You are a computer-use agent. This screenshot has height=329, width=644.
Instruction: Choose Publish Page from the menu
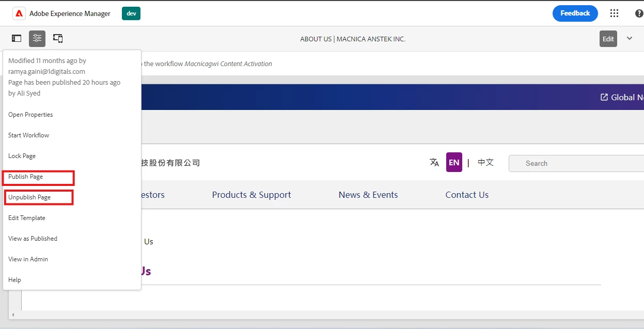coord(25,177)
